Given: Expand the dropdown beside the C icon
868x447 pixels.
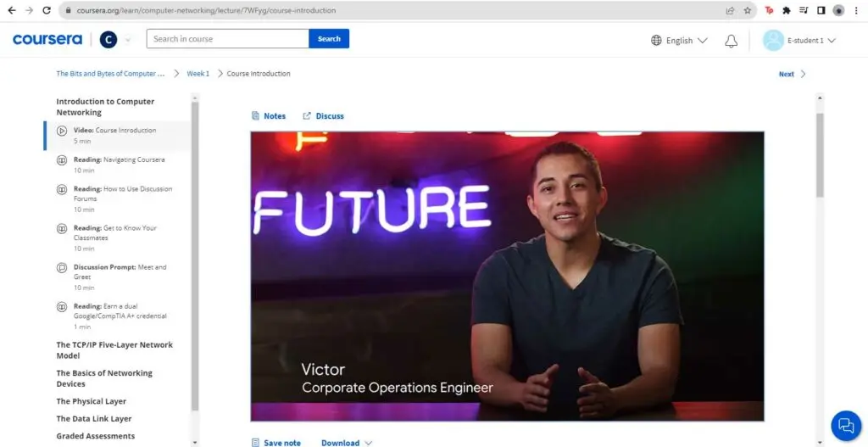Looking at the screenshot, I should [x=128, y=39].
